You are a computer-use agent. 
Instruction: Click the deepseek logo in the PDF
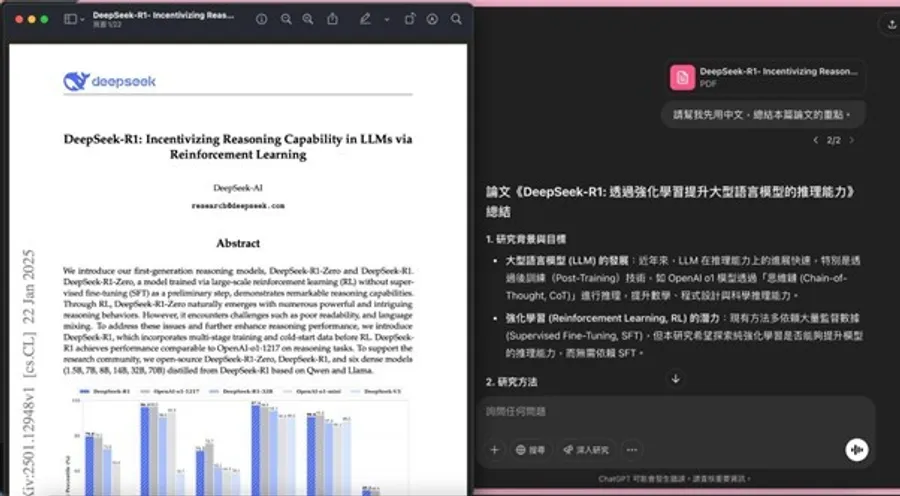110,82
